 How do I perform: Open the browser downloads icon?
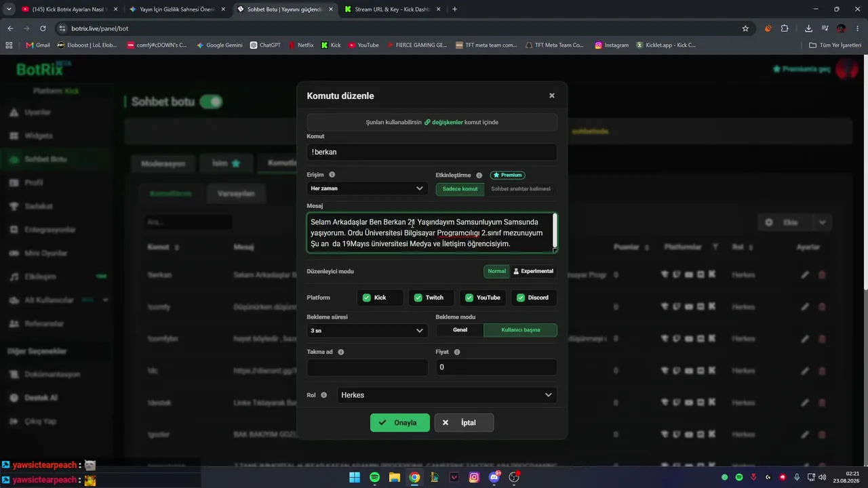(808, 28)
